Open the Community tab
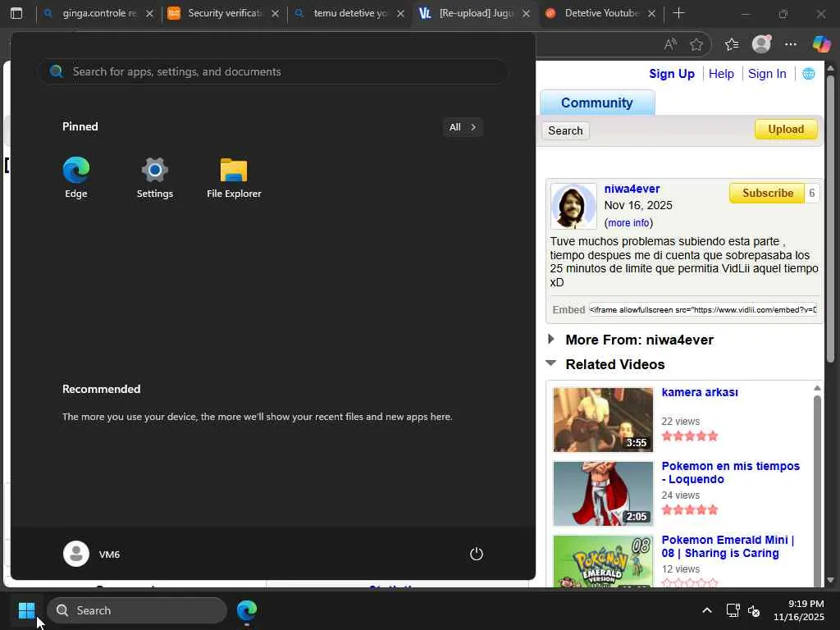Image resolution: width=840 pixels, height=630 pixels. coord(597,103)
